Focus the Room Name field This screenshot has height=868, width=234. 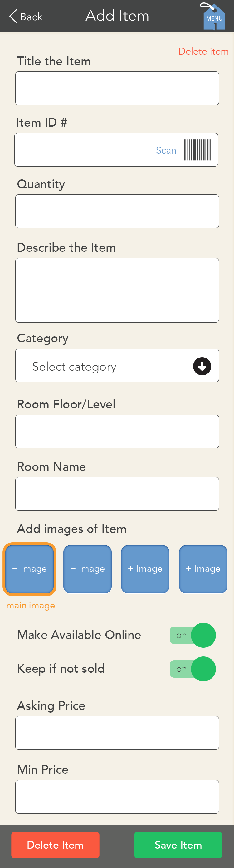[x=117, y=494]
